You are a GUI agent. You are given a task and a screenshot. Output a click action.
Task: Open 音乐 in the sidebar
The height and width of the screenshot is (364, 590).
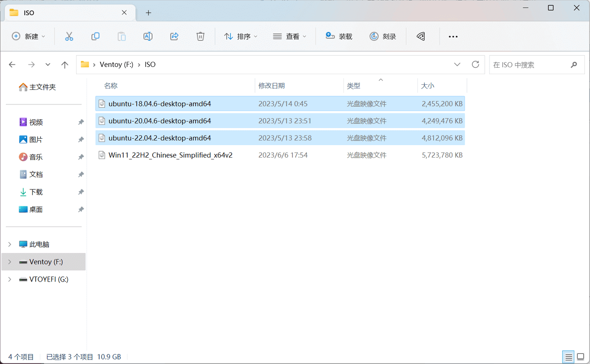pos(31,157)
